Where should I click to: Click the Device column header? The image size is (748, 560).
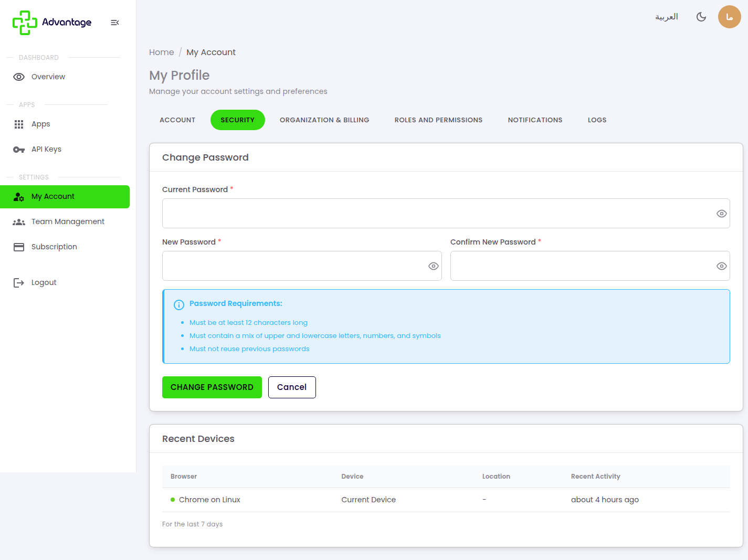[352, 477]
